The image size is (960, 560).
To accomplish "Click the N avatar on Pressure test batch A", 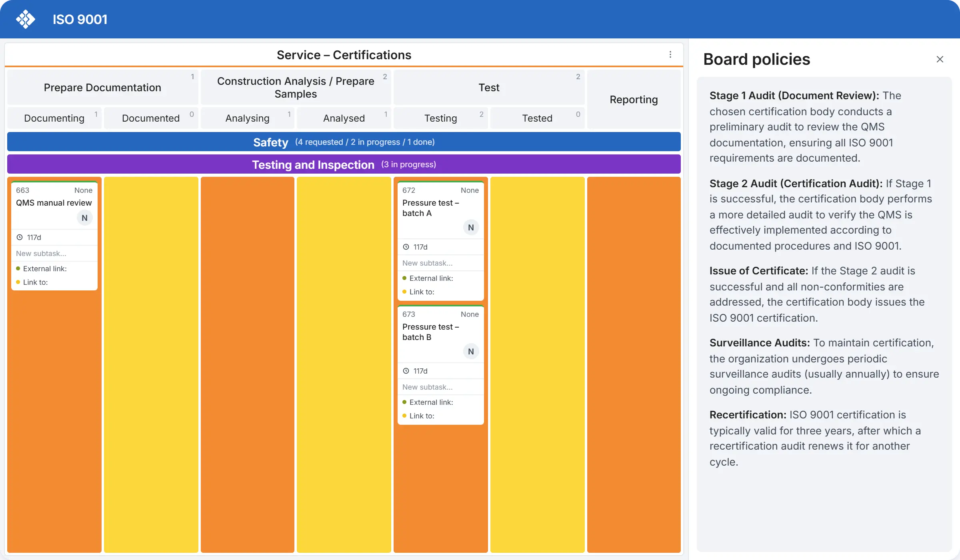I will [x=471, y=228].
